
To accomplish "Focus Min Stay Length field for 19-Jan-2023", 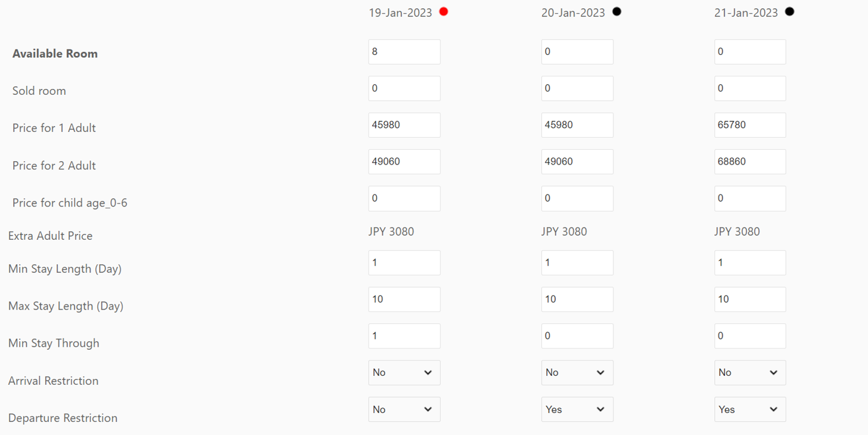I will point(404,263).
